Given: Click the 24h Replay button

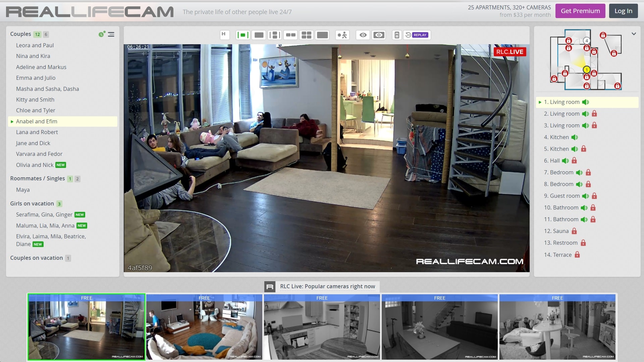Looking at the screenshot, I should [417, 35].
